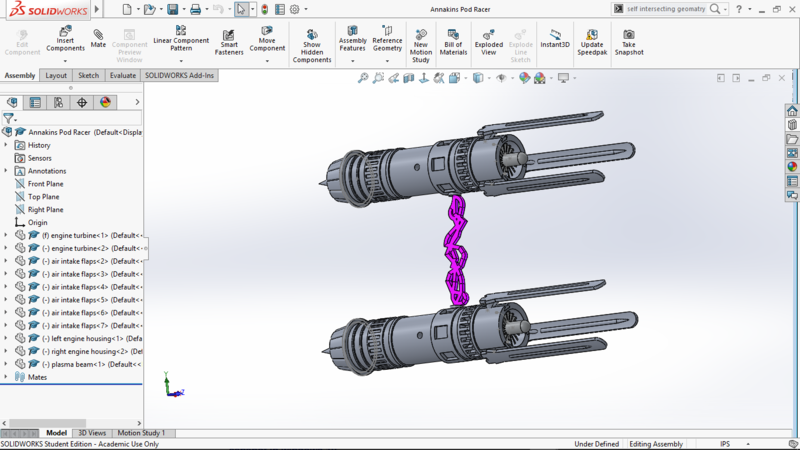The image size is (800, 450).
Task: Select the Mate tool
Action: (98, 39)
